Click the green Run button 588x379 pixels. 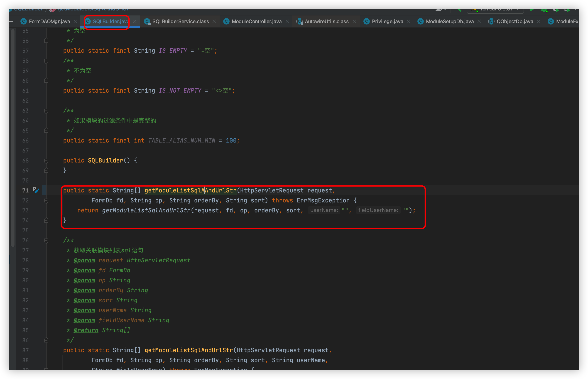click(532, 10)
